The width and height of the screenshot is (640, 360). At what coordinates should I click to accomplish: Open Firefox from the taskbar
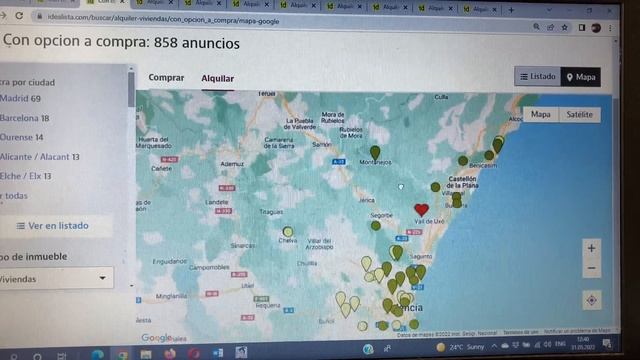point(170,353)
